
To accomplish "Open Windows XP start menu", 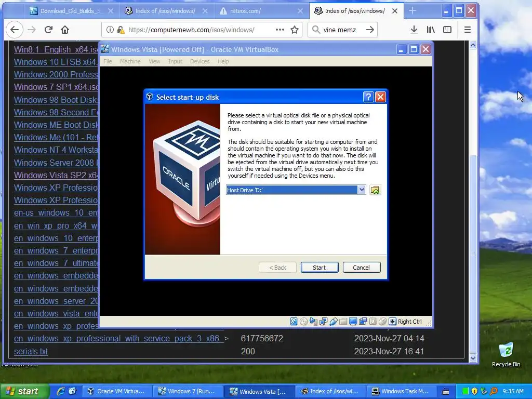I will point(25,391).
